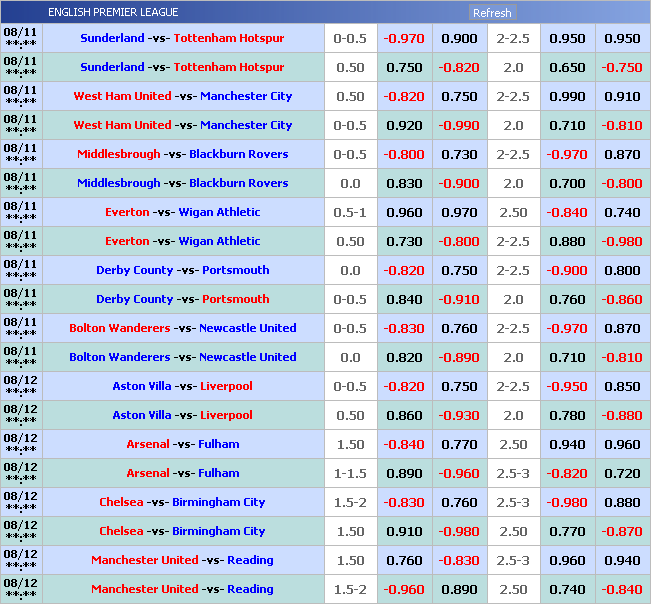Image resolution: width=651 pixels, height=604 pixels.
Task: Pick -0.960 odds in Arsenal 1-1.5 row
Action: click(459, 474)
